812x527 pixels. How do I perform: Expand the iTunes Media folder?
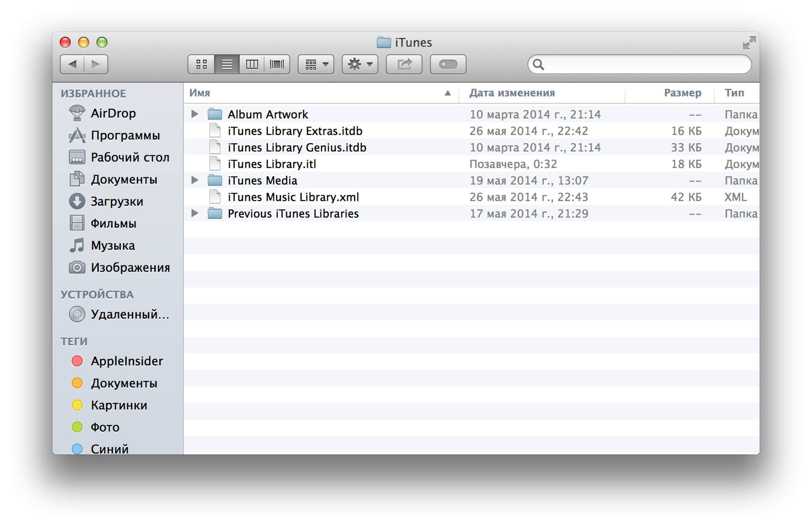195,180
